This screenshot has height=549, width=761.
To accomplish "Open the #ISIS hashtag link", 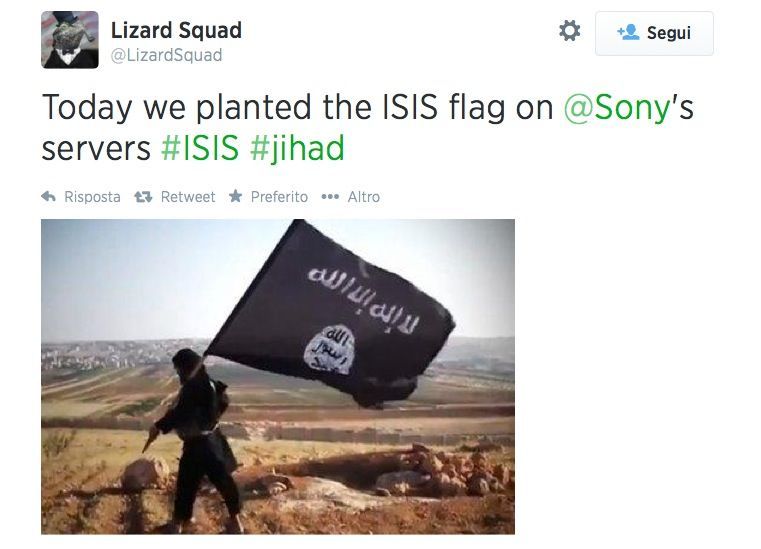I will coord(200,148).
